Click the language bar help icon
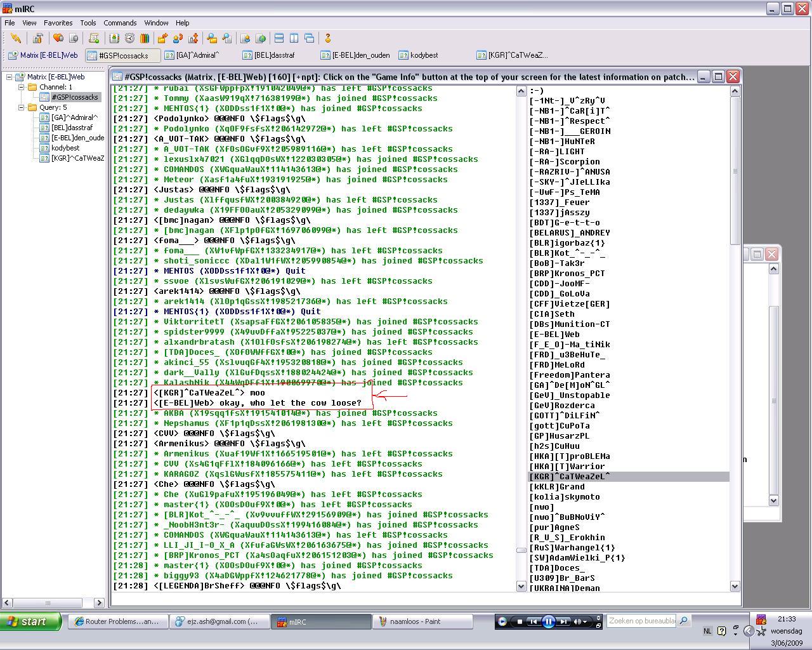Viewport: 812px width, 650px height. click(722, 631)
